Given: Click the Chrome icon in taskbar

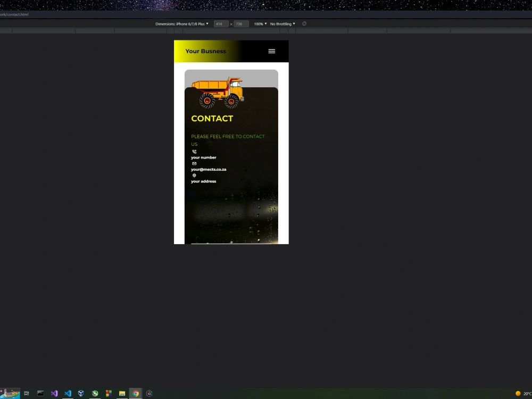Looking at the screenshot, I should pos(136,393).
